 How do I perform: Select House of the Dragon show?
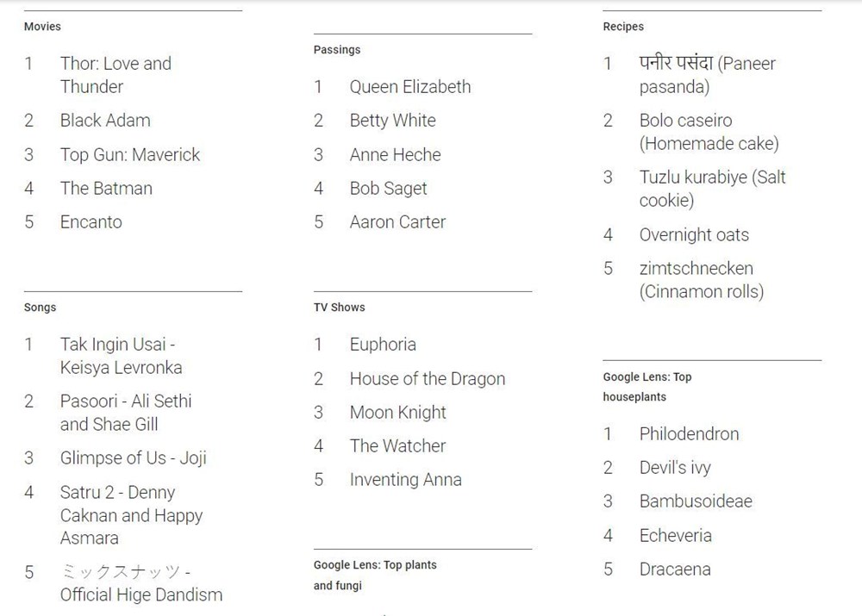pos(427,379)
